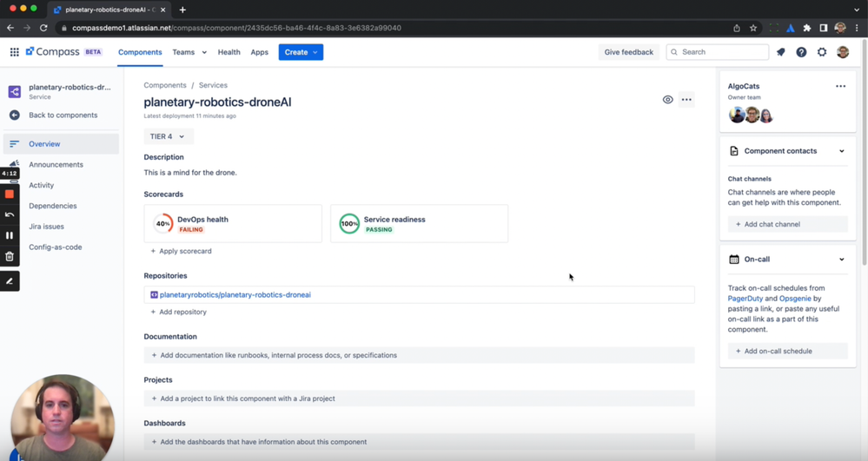Open the browser tab list chevron

857,10
